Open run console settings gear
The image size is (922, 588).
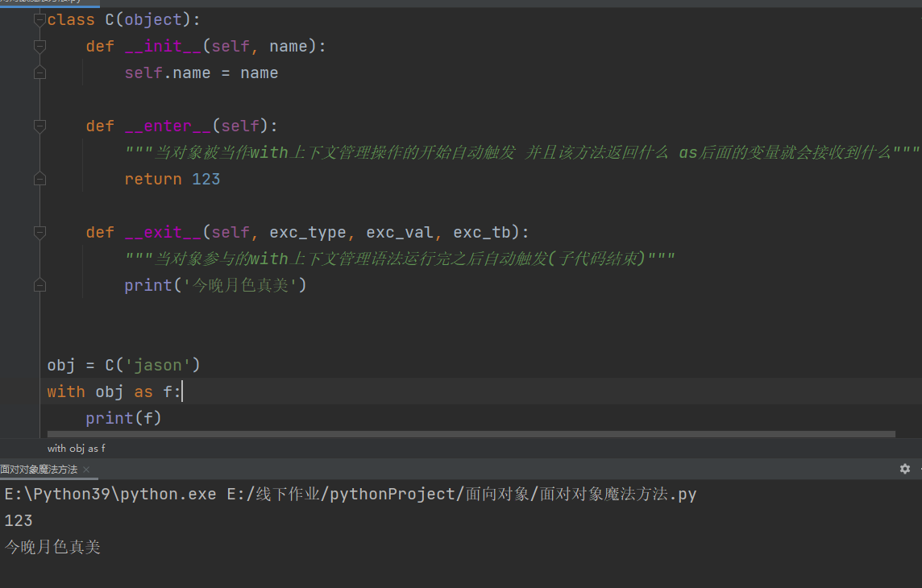905,469
